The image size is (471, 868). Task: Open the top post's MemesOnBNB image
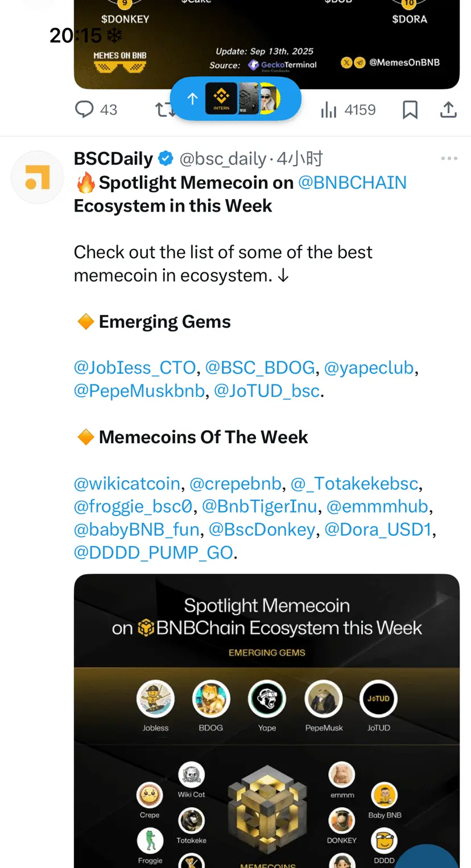267,44
